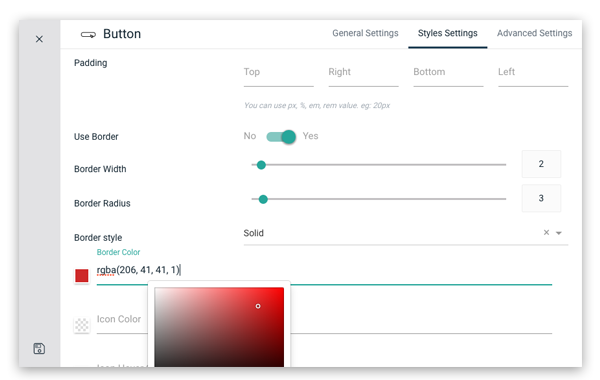
Task: Toggle the Use Border switch
Action: tap(281, 137)
